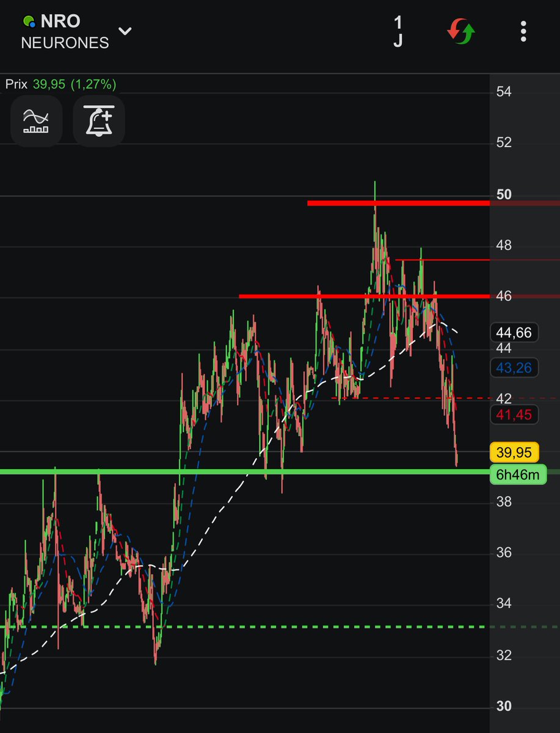Select the 44,66 white moving average label

tap(514, 333)
